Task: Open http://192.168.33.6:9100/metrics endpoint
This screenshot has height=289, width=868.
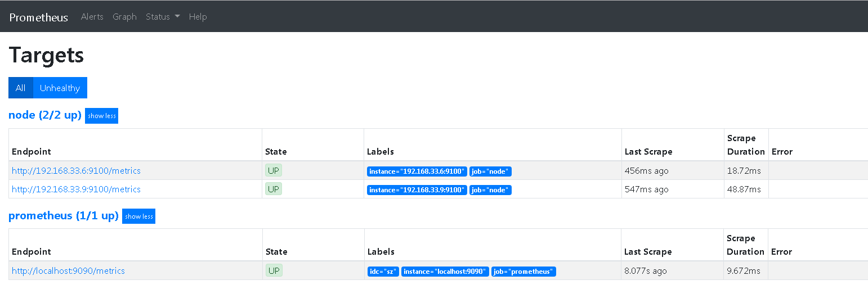Action: (76, 171)
